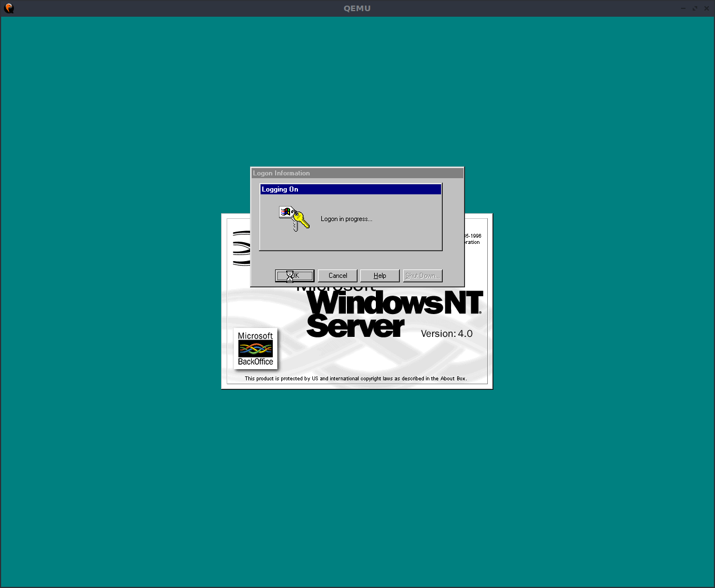Open Help from the logon dialog

(x=380, y=276)
